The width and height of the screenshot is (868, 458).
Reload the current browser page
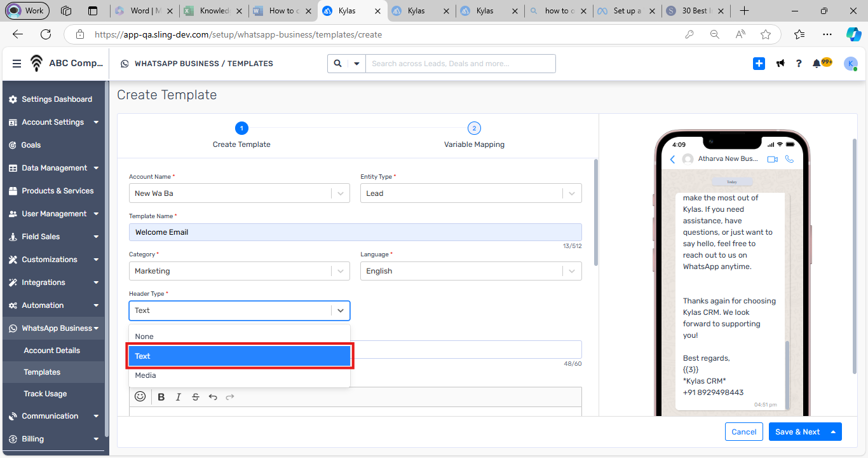click(x=46, y=34)
